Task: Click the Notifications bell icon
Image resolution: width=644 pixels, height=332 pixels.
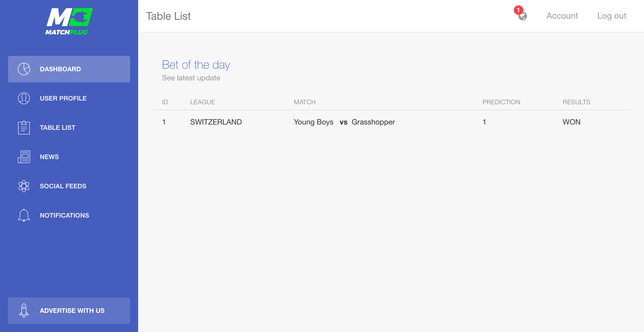Action: (24, 215)
